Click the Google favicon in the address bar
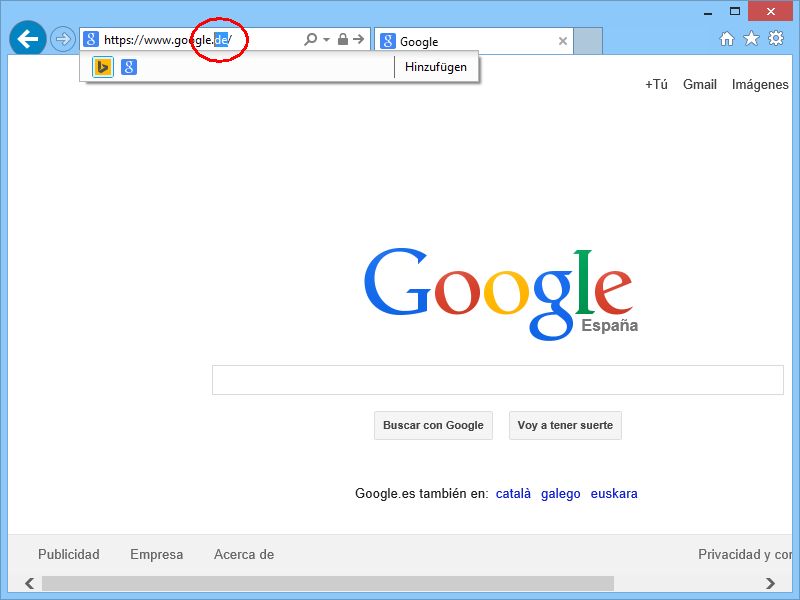 (x=91, y=39)
